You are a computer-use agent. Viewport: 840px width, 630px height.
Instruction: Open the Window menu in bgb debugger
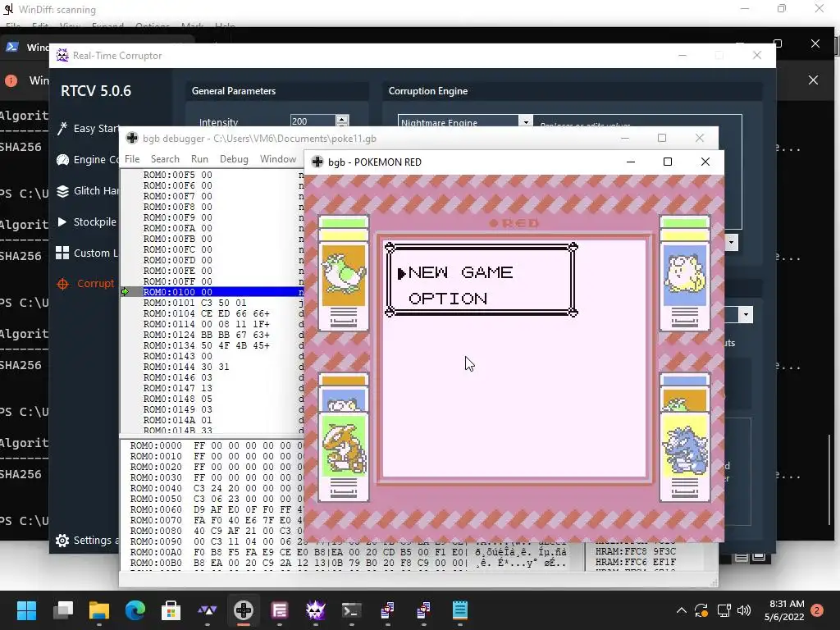pos(278,159)
